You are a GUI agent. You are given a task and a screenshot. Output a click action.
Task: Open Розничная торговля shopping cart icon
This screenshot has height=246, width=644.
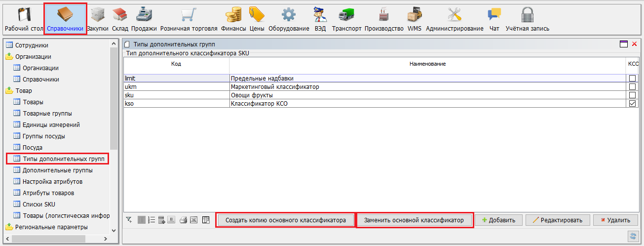(189, 19)
